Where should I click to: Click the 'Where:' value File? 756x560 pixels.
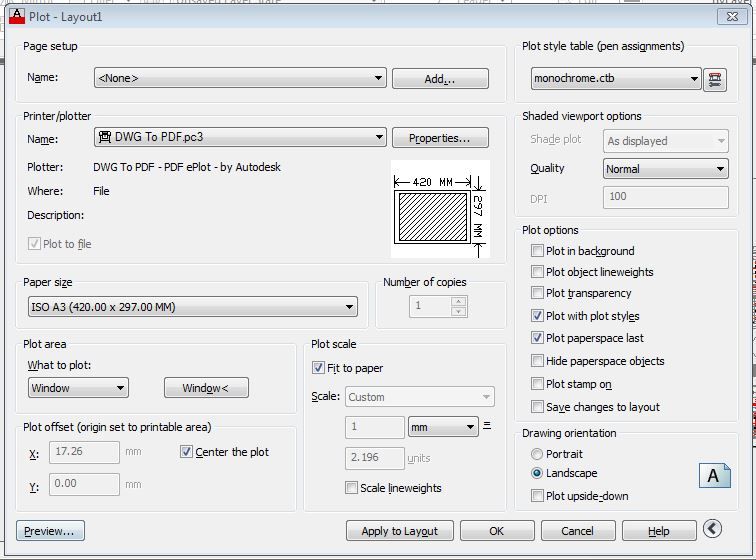(x=101, y=191)
